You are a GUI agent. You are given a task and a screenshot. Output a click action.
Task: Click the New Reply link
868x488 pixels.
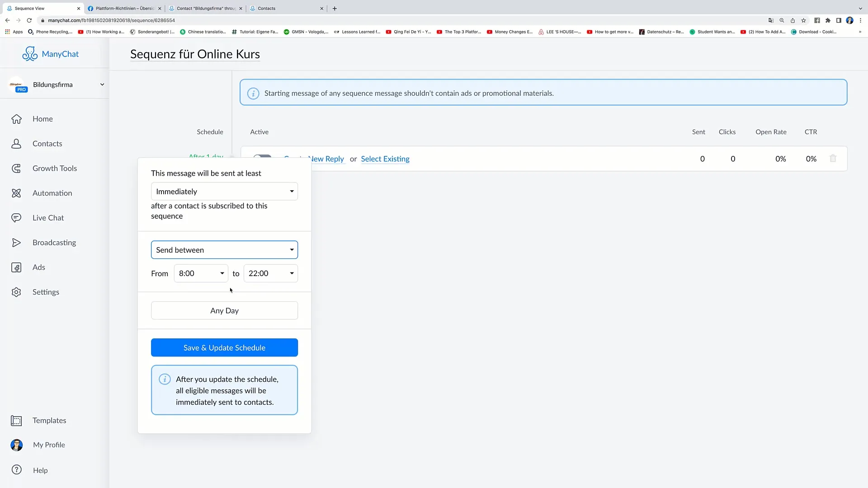(x=325, y=159)
